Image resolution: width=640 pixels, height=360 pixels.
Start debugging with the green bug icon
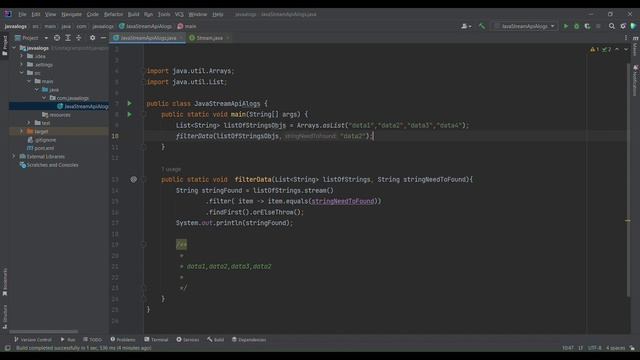pyautogui.click(x=576, y=26)
